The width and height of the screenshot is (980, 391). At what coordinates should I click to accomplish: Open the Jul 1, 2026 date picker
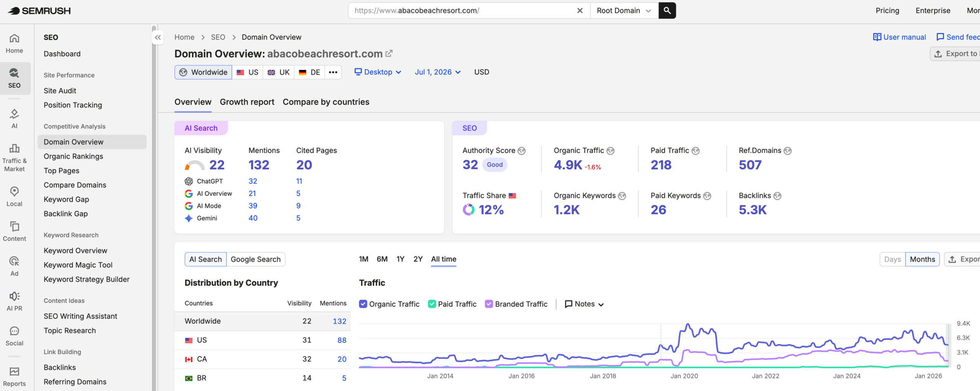[438, 72]
